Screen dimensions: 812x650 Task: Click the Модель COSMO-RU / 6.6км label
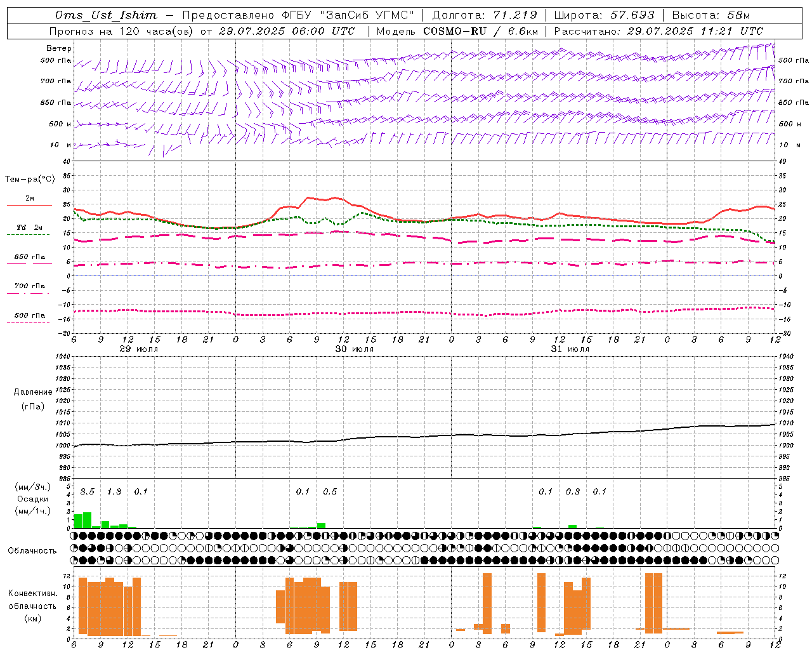click(x=457, y=31)
